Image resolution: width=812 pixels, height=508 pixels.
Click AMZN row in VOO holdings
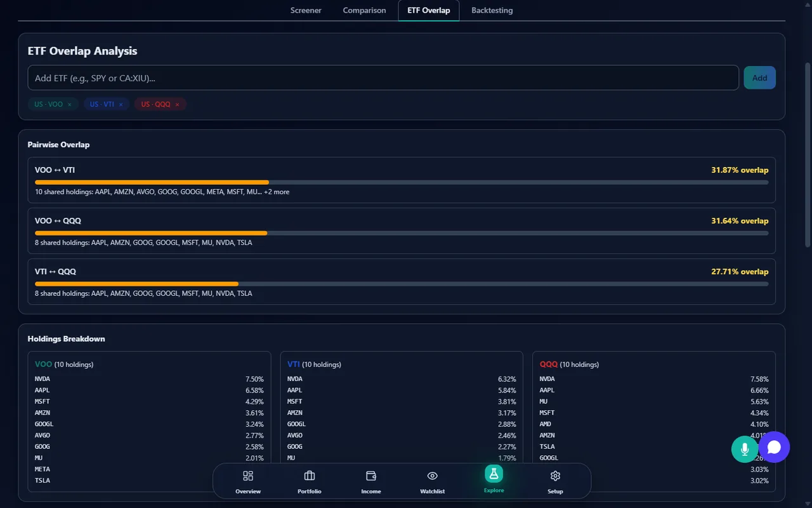[x=149, y=413]
